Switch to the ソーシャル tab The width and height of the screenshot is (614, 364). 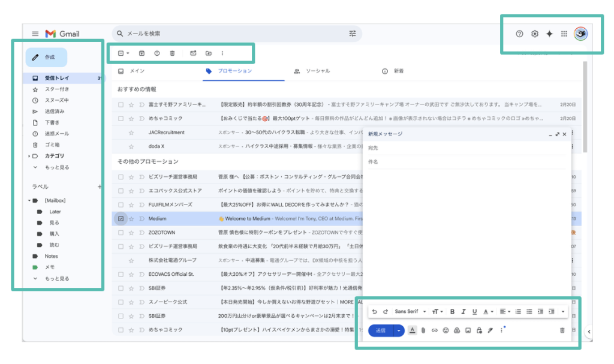[x=312, y=71]
